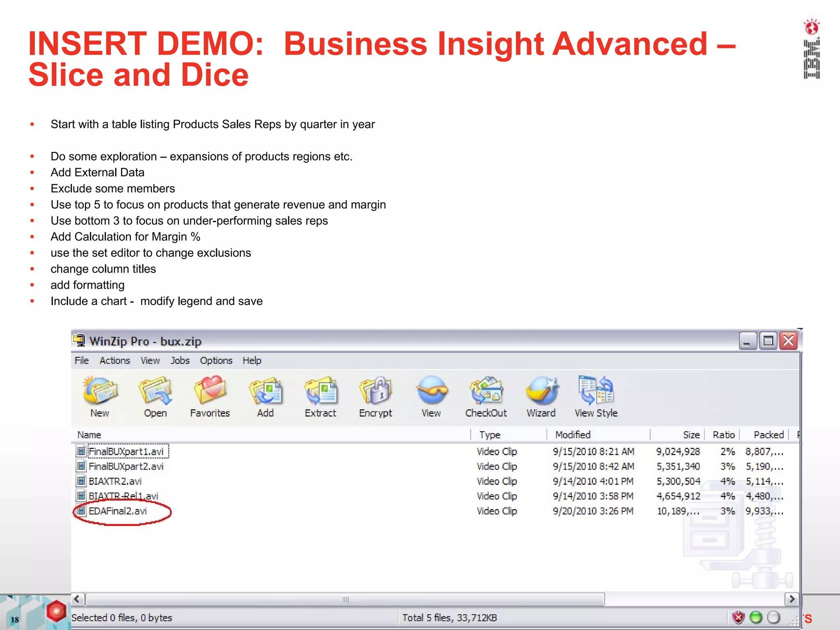Screen dimensions: 840x630
Task: Sort by the Size column header
Action: point(678,435)
